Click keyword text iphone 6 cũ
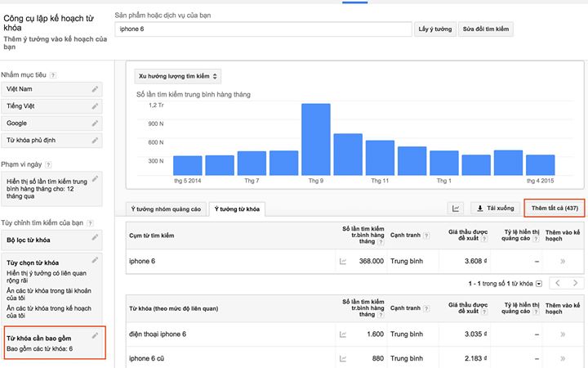The width and height of the screenshot is (588, 368). tap(147, 358)
